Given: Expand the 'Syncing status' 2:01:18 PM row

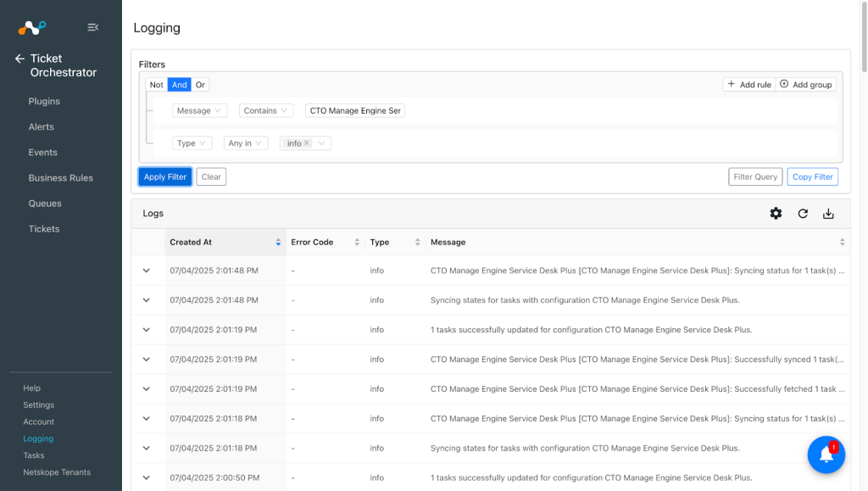Looking at the screenshot, I should point(146,418).
